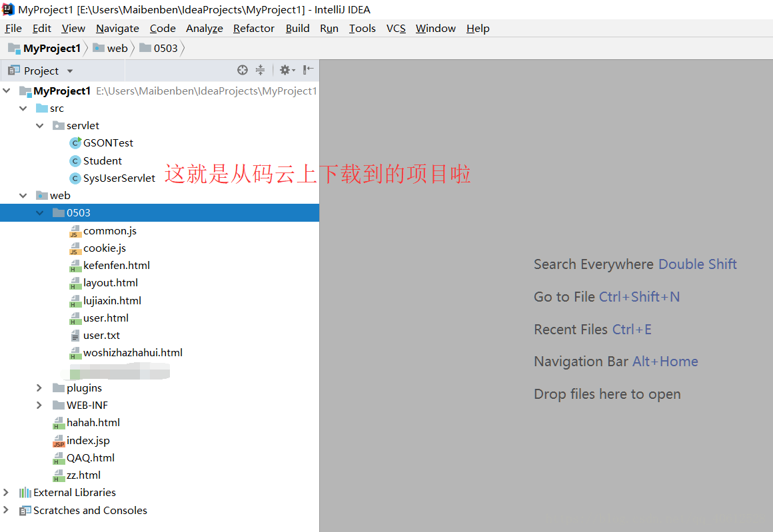Open the Edit menu

pos(42,29)
